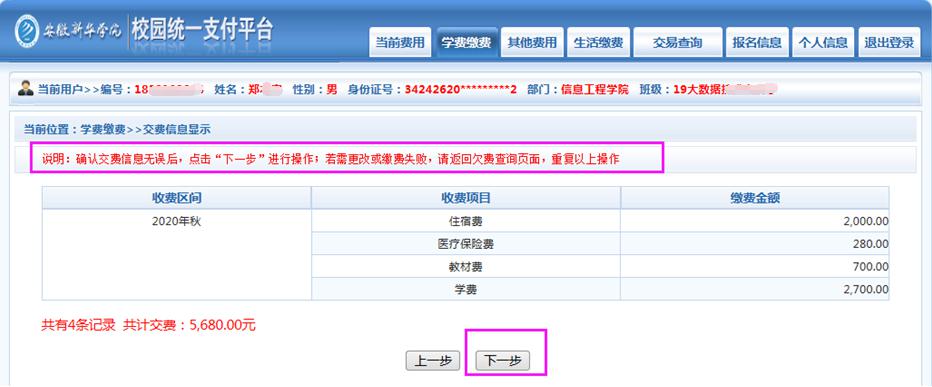Click the 校园统一支付平台 title
This screenshot has height=387, width=932.
click(x=202, y=30)
